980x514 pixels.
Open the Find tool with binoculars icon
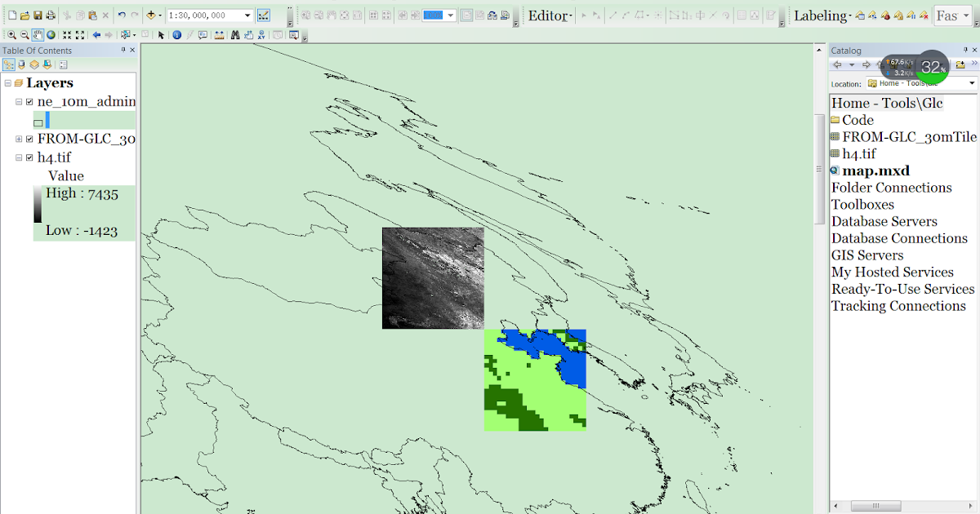234,34
